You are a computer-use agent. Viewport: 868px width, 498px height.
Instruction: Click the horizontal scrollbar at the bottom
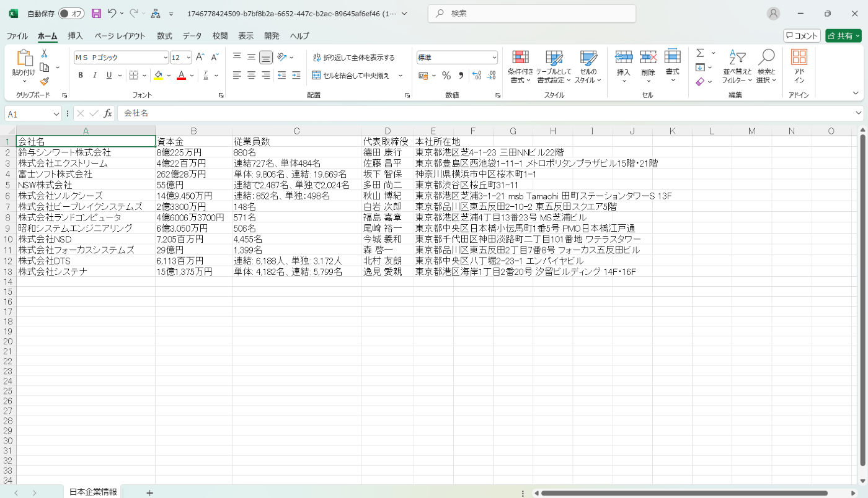(x=684, y=493)
